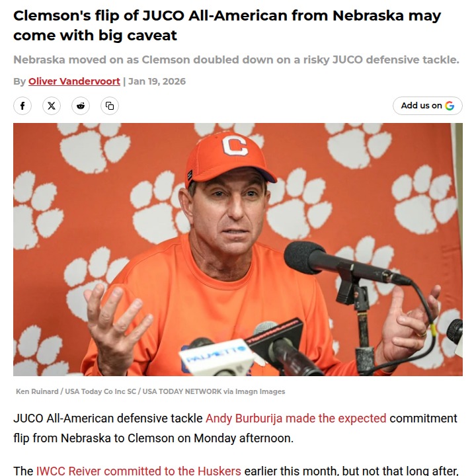Follow the IWCC Reiver Huskers link
Viewport: 476px width, 476px height.
(x=138, y=471)
